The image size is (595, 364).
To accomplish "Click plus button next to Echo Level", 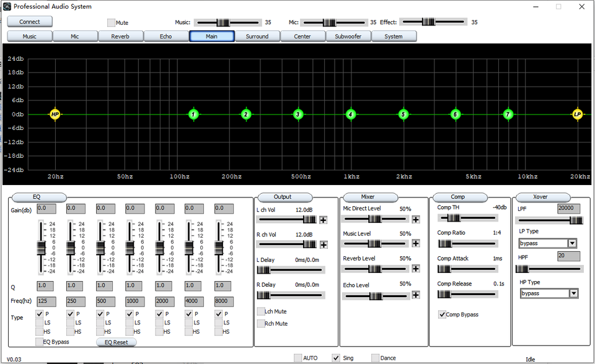I will click(x=415, y=295).
